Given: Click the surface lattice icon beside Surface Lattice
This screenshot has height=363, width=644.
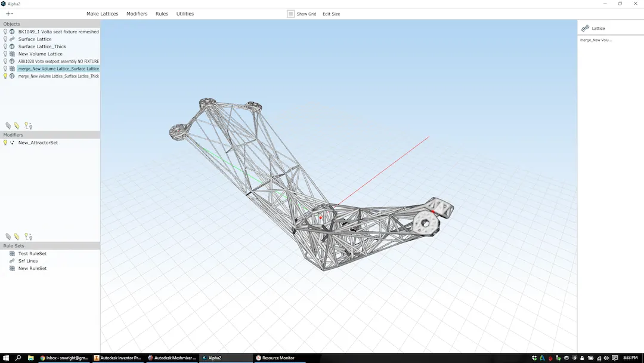Looking at the screenshot, I should pyautogui.click(x=13, y=39).
